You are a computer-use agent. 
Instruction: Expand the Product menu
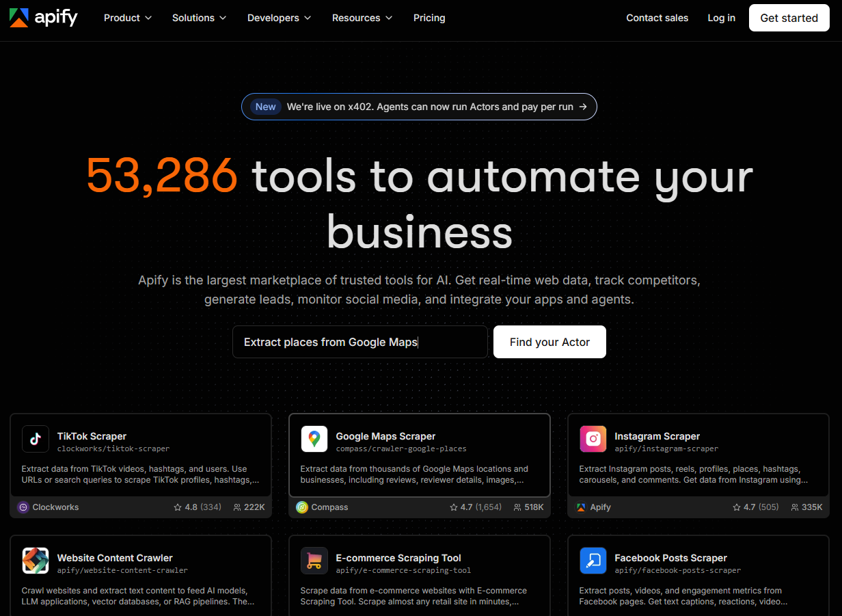[x=128, y=18]
